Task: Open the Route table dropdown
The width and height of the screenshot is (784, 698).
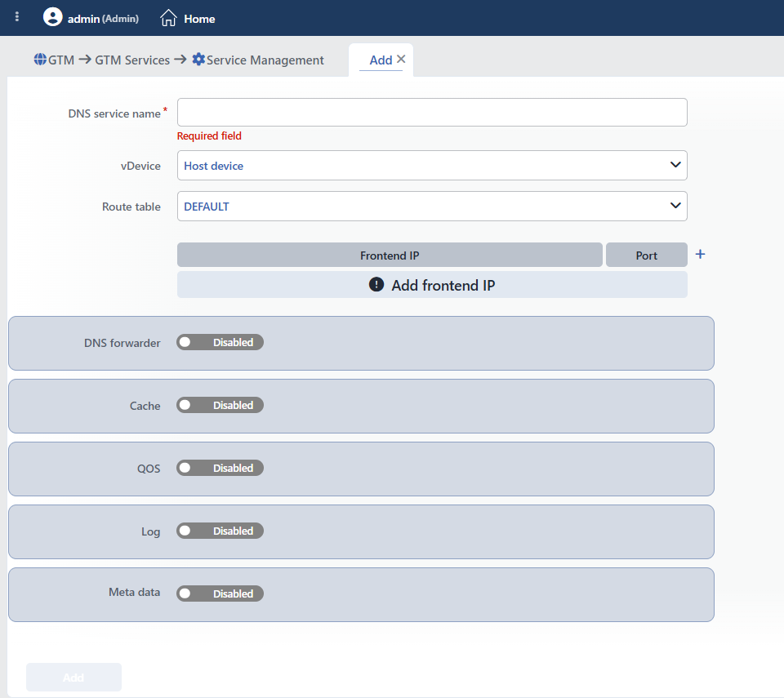Action: coord(432,206)
